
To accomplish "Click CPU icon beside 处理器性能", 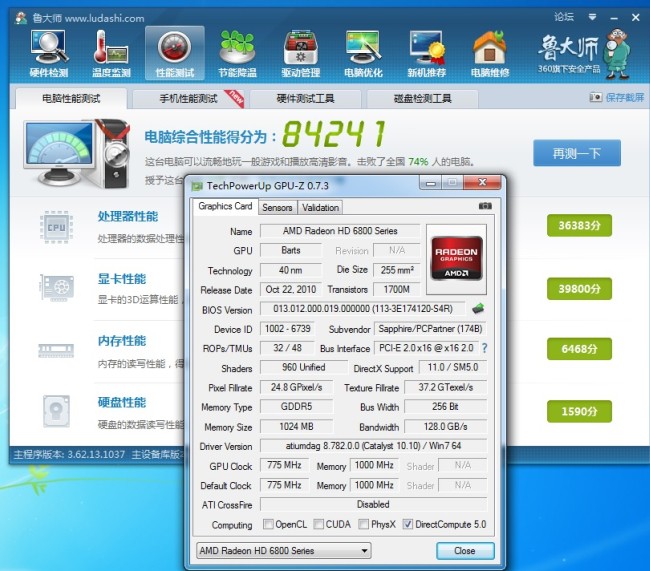I will [x=56, y=227].
